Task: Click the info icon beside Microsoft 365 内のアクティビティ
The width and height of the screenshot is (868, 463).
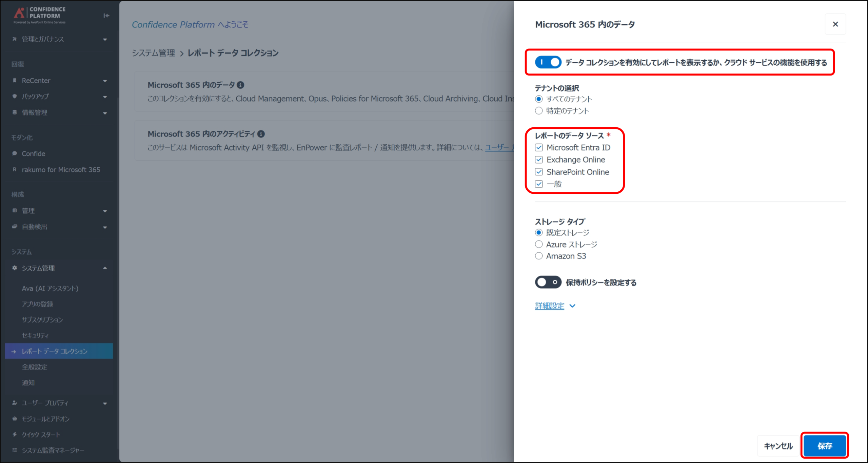Action: pyautogui.click(x=261, y=134)
